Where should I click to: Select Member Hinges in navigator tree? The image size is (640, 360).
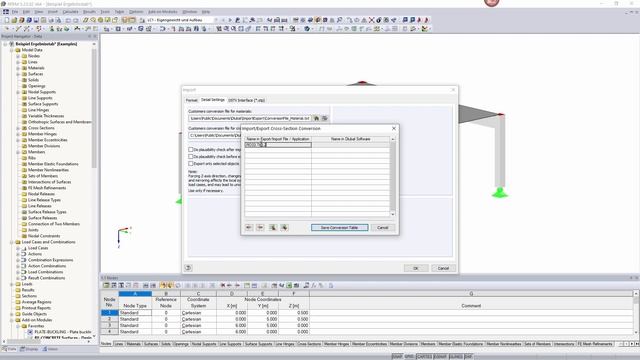(x=42, y=134)
